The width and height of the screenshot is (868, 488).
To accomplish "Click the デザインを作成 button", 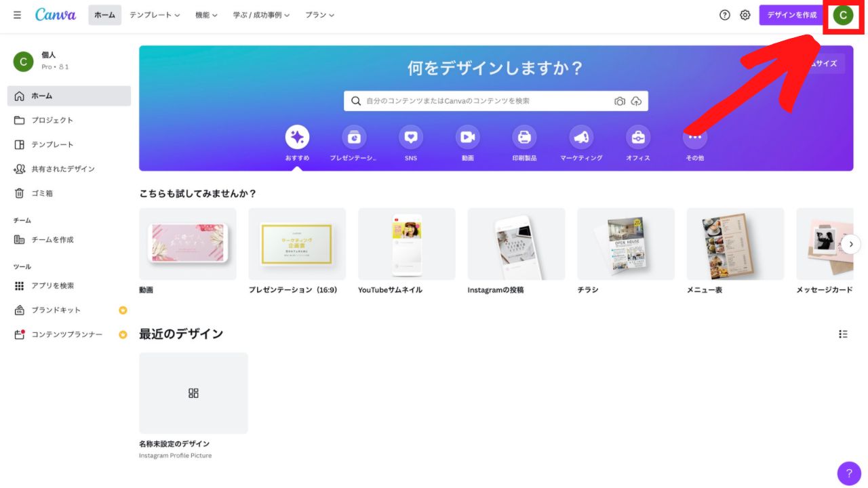I will [792, 15].
